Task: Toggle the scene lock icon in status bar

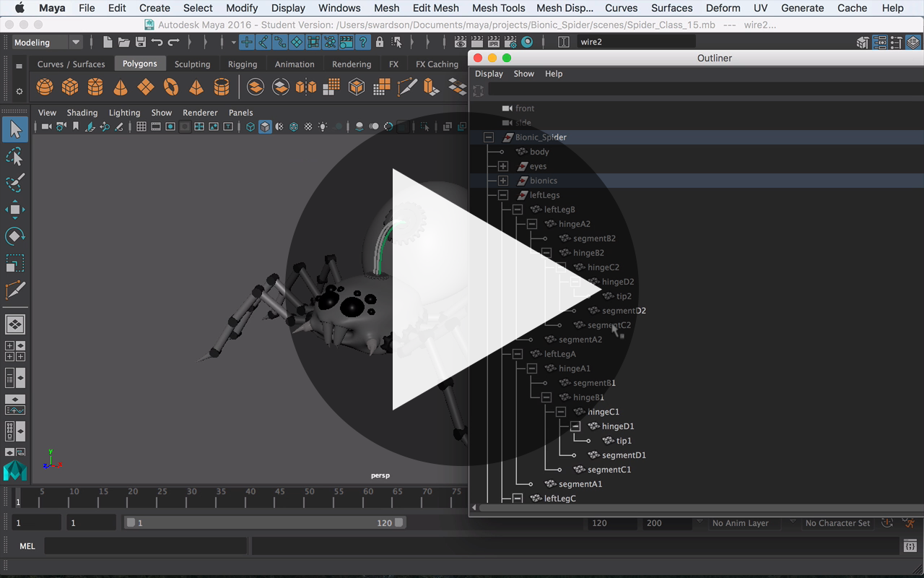Action: (x=380, y=41)
